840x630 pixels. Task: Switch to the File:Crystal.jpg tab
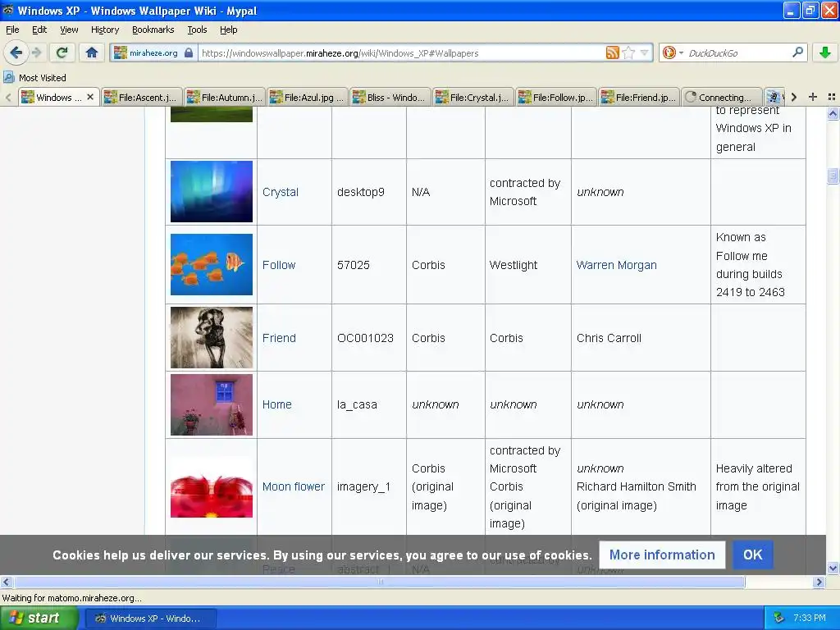[473, 97]
